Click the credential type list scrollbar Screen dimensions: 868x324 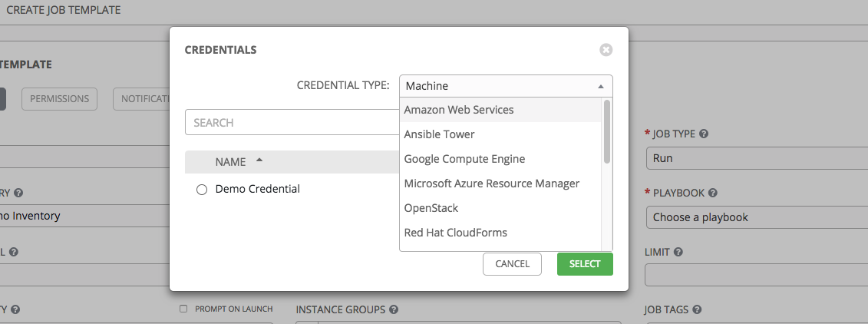click(607, 131)
